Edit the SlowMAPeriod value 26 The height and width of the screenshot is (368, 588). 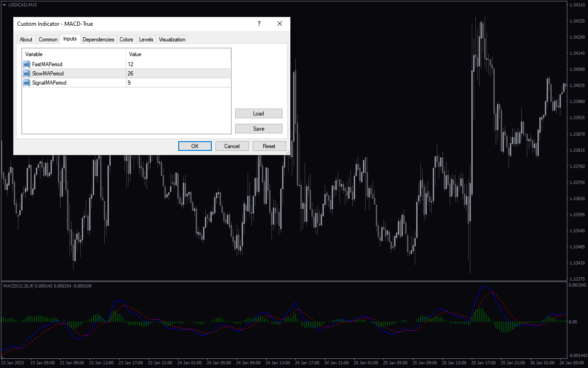tap(178, 74)
